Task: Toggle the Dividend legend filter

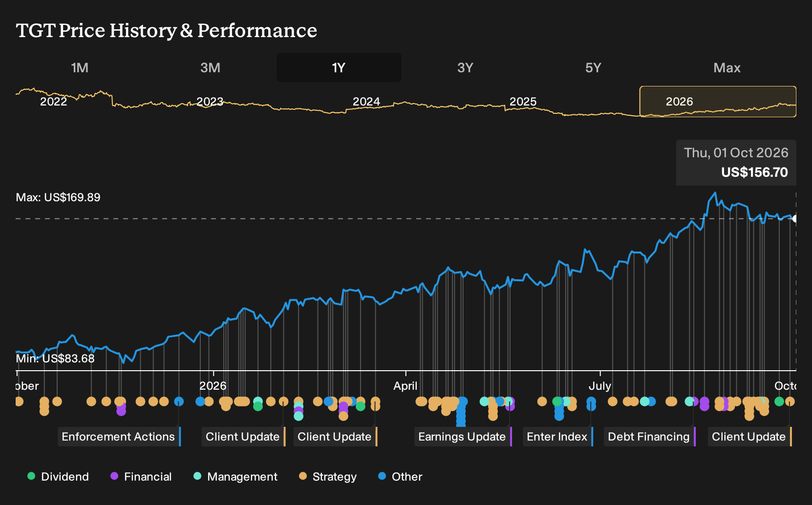Action: 58,476
